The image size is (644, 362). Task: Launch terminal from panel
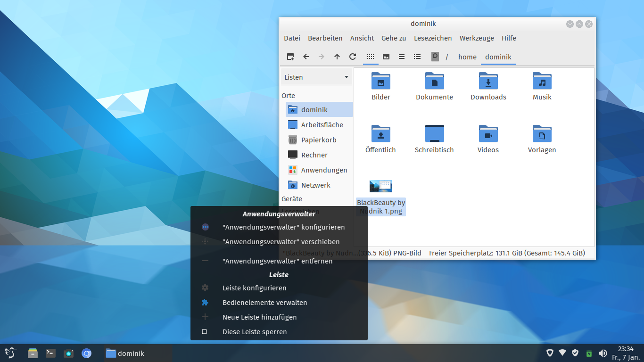pos(50,353)
